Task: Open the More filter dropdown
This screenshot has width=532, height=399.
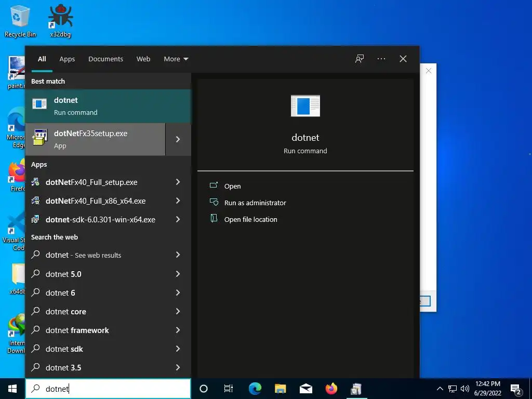Action: (x=176, y=59)
